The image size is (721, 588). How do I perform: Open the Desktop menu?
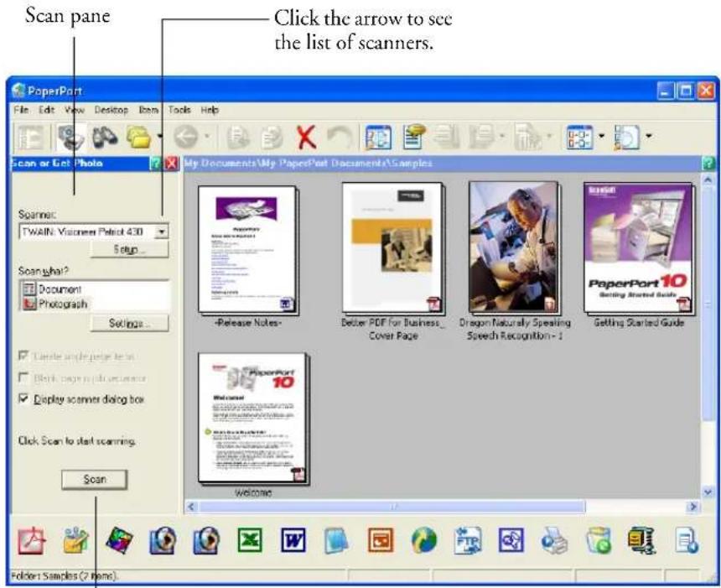click(111, 110)
